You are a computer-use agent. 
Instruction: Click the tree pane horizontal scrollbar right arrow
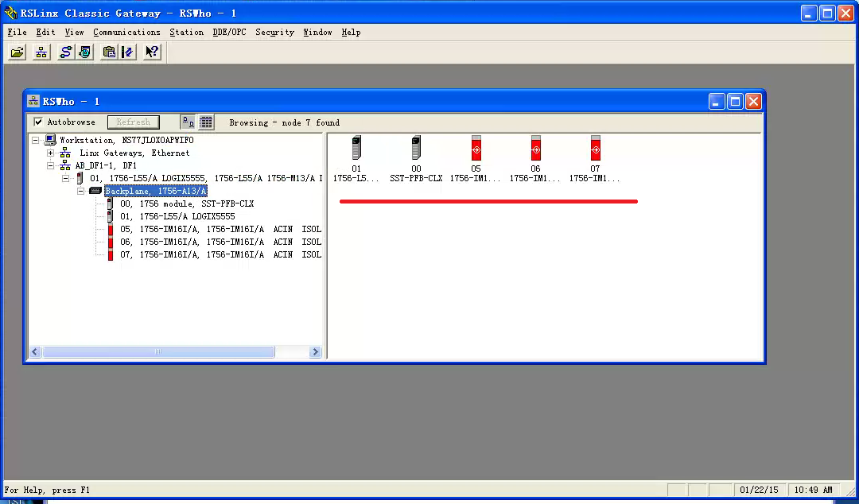[x=315, y=352]
